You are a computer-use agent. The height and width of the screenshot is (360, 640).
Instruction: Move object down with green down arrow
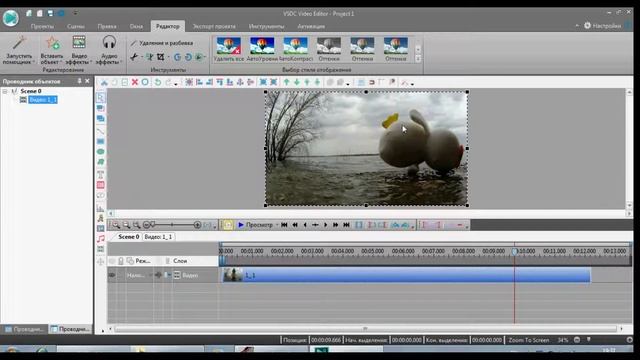pyautogui.click(x=297, y=82)
